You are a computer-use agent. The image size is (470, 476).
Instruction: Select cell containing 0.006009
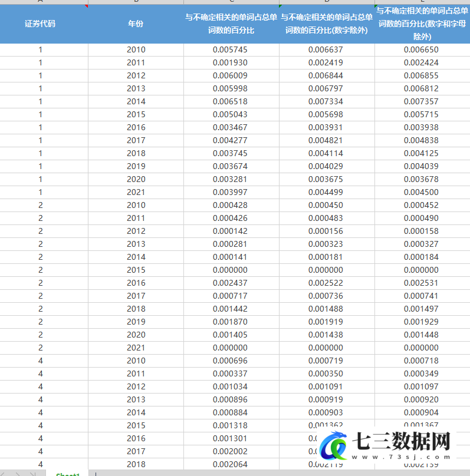231,75
